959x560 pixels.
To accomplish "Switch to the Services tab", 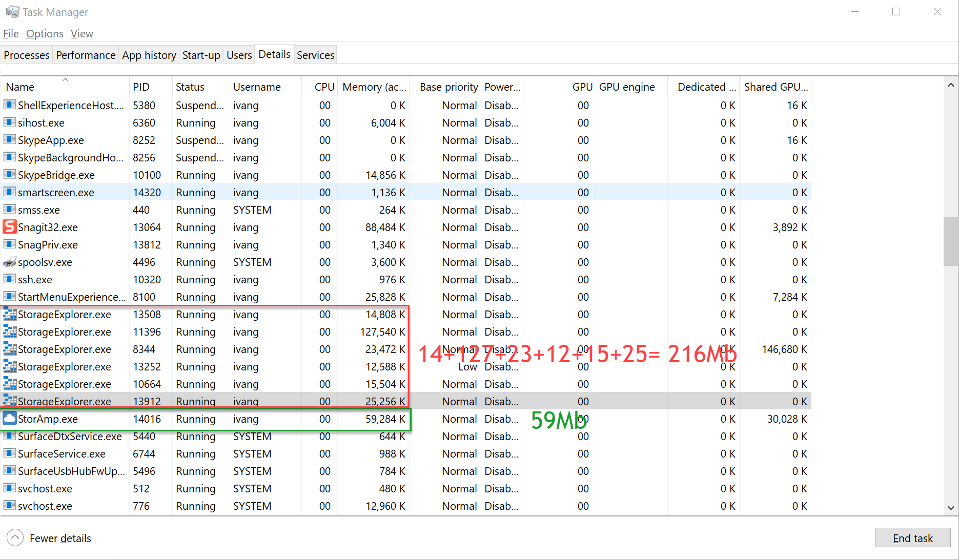I will 316,55.
